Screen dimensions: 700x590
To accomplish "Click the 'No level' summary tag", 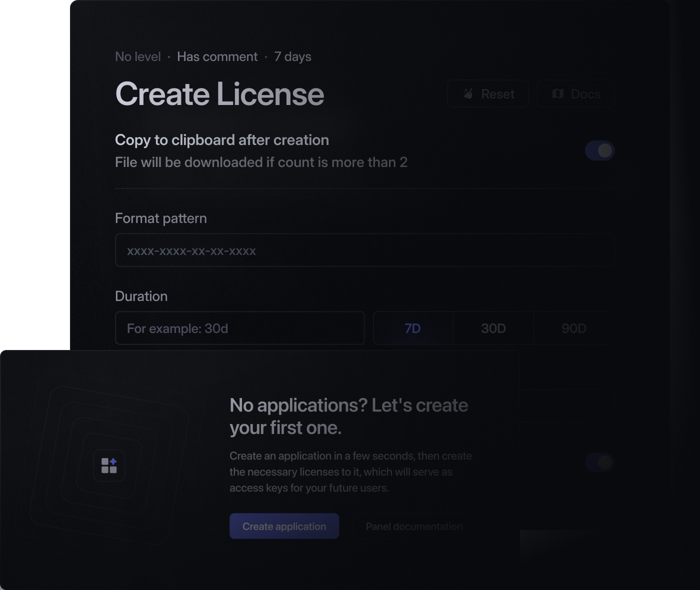I will pos(138,57).
